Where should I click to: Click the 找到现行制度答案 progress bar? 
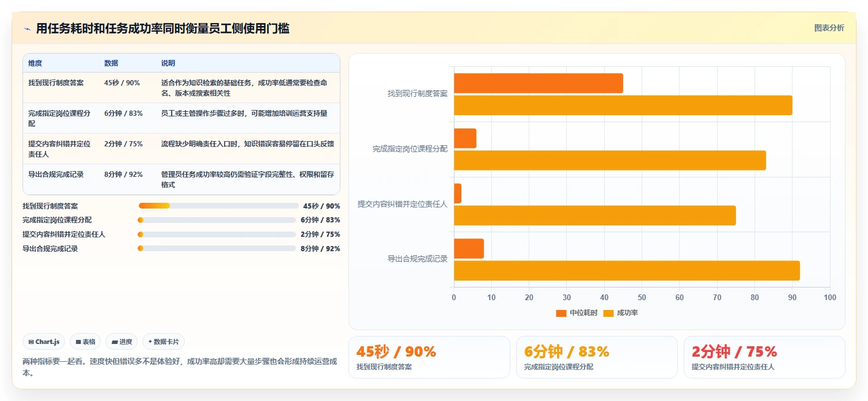point(218,206)
